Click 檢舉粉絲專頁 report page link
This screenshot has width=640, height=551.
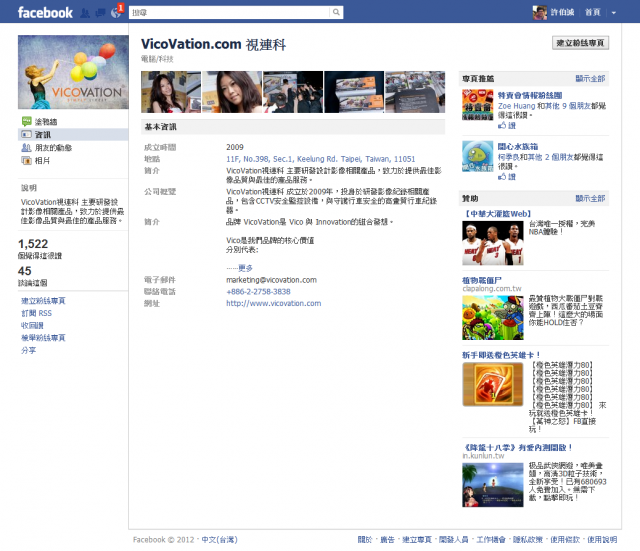click(43, 338)
